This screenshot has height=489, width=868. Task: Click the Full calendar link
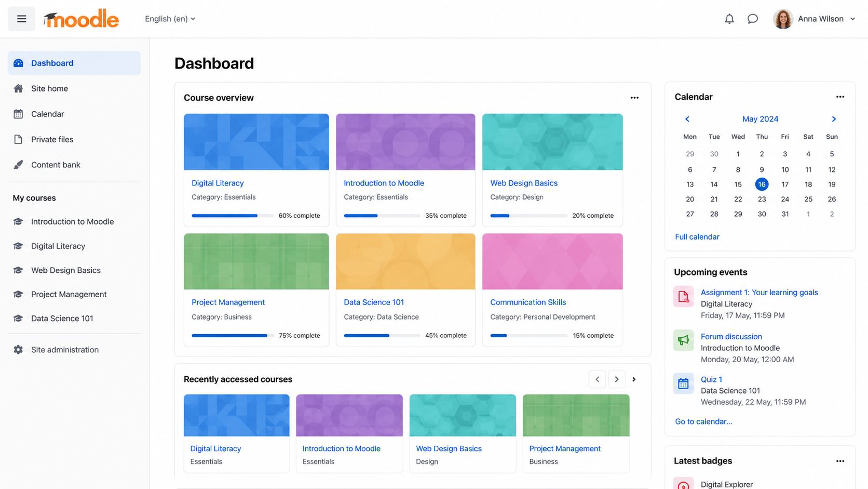697,236
